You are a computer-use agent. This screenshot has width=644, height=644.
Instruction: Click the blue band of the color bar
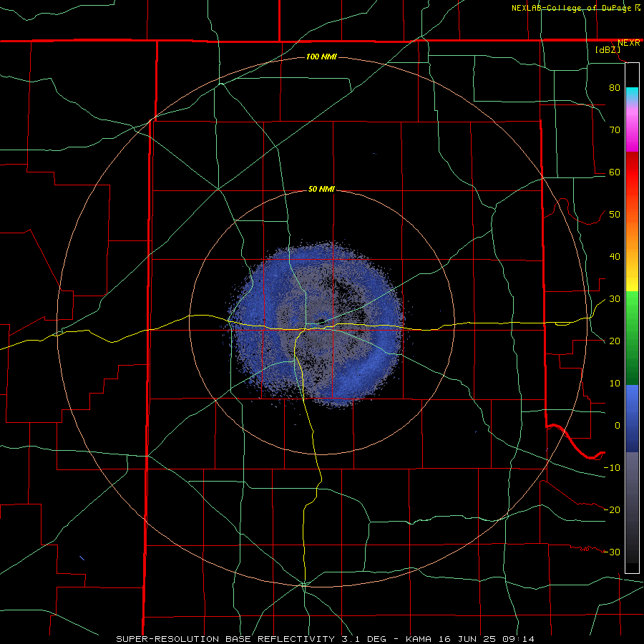pos(632,418)
